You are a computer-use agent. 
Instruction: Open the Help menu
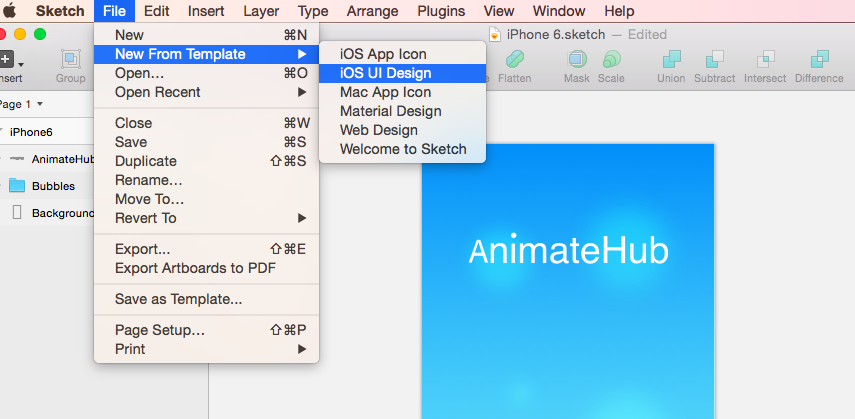point(619,11)
